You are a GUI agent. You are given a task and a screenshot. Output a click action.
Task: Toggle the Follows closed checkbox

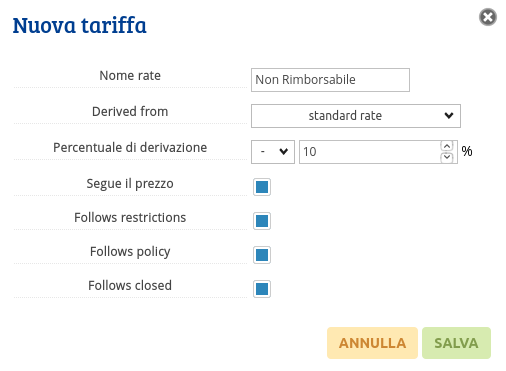(262, 289)
